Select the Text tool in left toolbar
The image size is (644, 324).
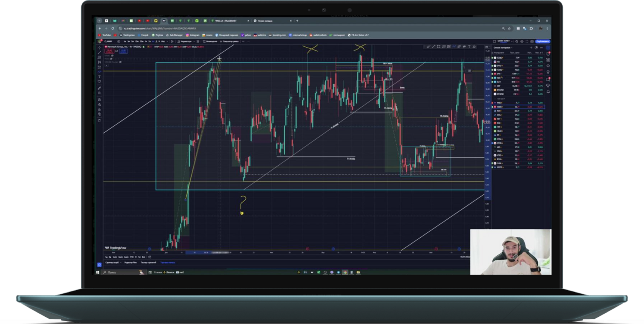coord(99,77)
